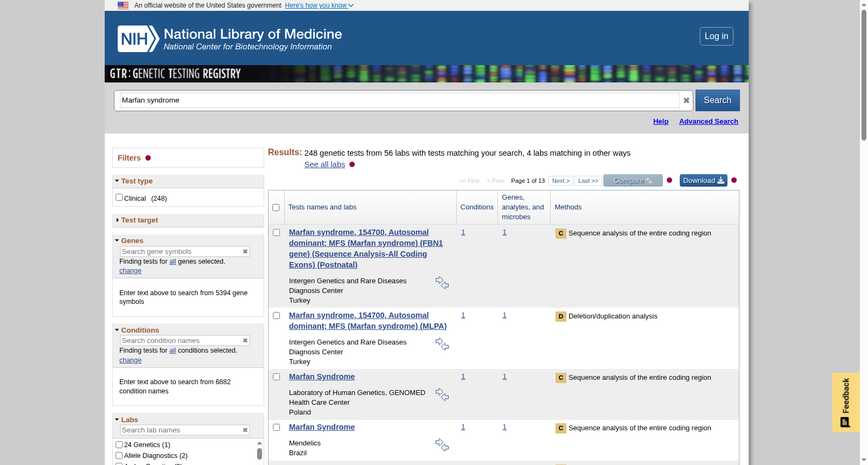Click the C method badge in first result

point(561,233)
